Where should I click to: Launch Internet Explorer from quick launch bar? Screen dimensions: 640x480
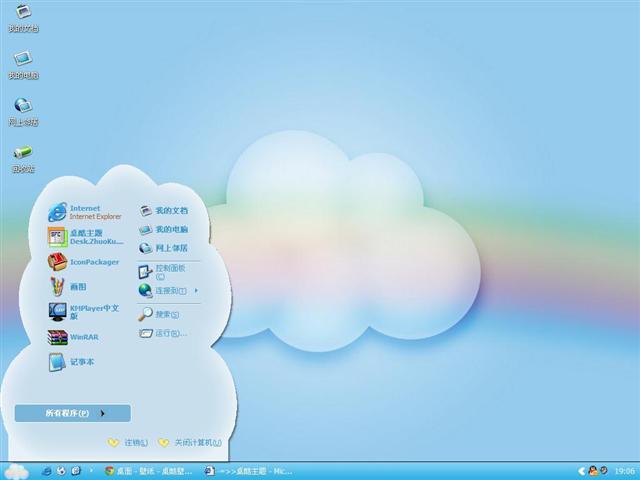pos(47,471)
